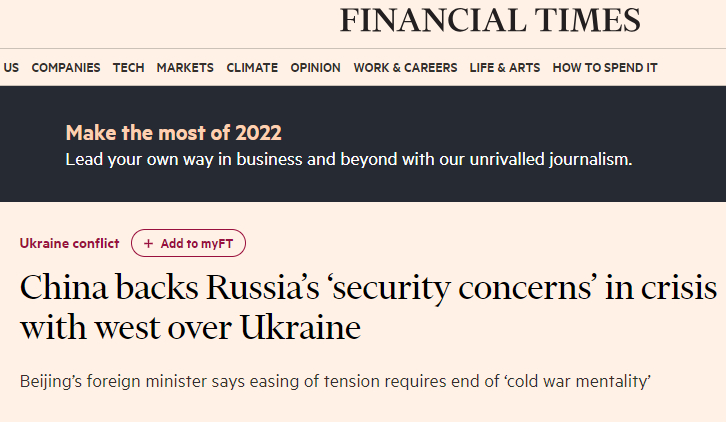This screenshot has width=726, height=422.
Task: Add topic to myFT button
Action: coord(188,243)
